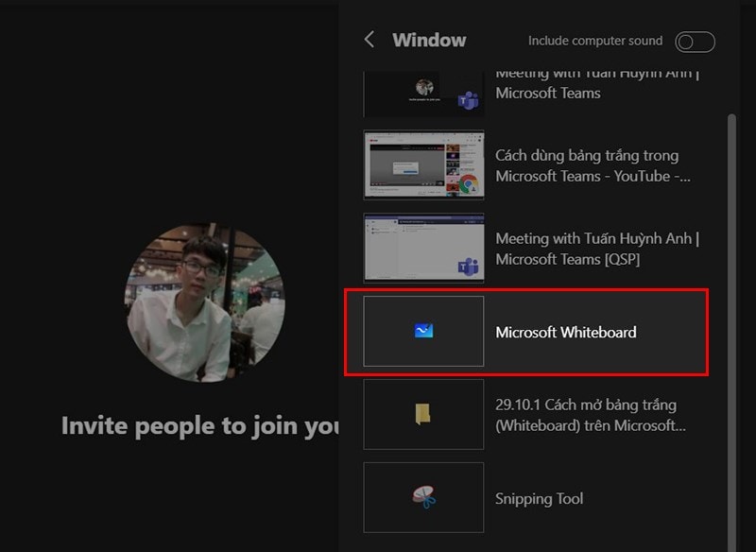This screenshot has height=552, width=756.
Task: Click the Snipping Tool scissors icon
Action: (422, 498)
